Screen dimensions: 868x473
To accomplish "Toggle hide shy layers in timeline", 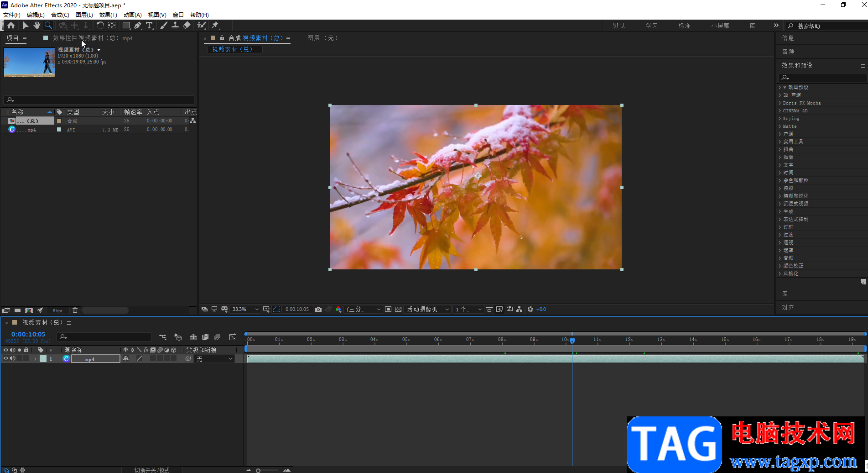I will coord(193,337).
